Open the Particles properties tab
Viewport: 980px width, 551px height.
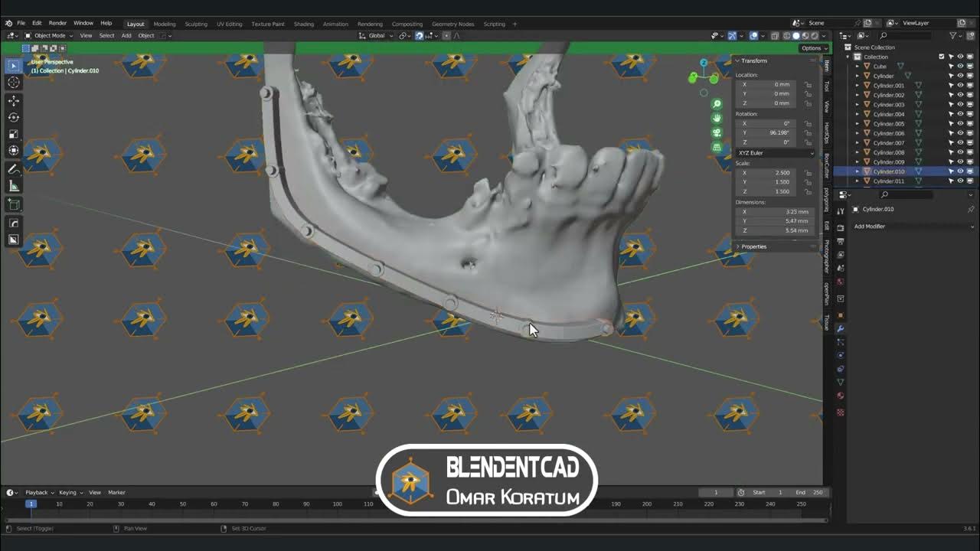tap(840, 342)
